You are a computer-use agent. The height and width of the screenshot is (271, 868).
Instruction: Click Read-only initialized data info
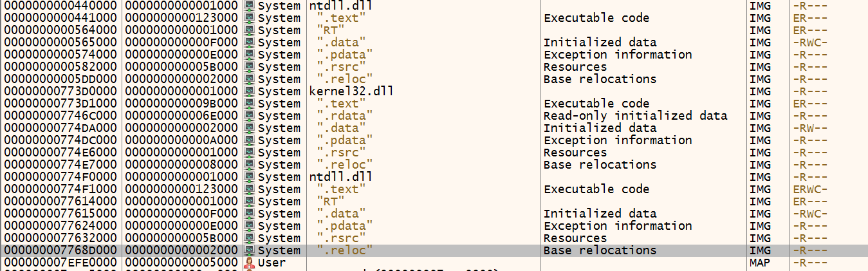click(636, 116)
